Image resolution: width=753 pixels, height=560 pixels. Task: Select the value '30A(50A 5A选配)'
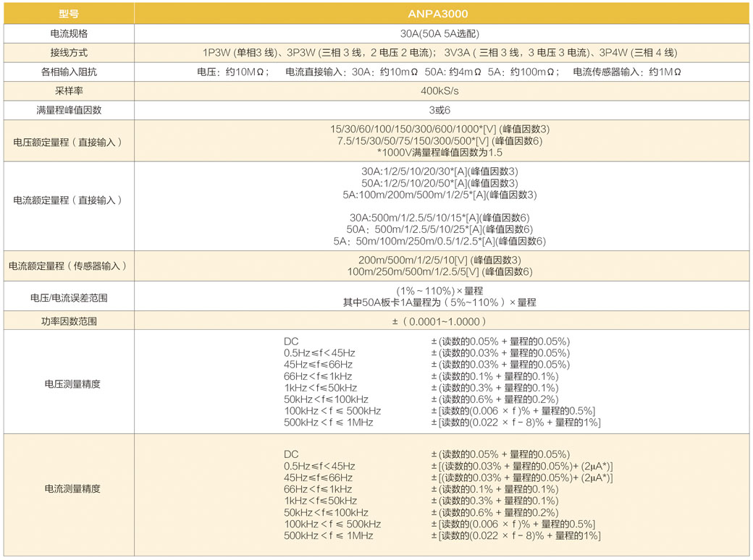tap(439, 33)
